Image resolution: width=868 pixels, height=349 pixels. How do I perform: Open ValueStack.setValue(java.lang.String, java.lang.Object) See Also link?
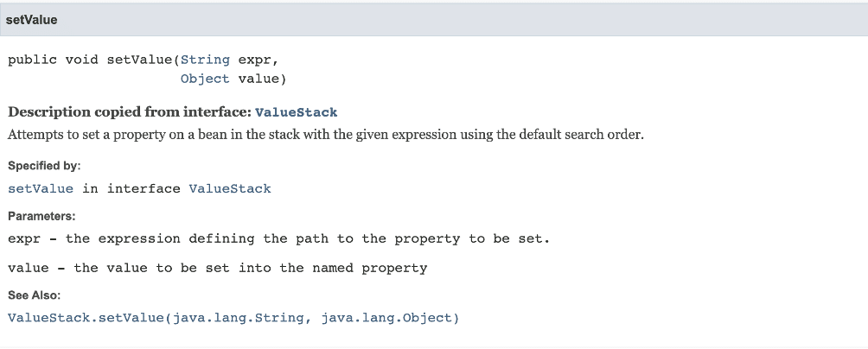[233, 318]
